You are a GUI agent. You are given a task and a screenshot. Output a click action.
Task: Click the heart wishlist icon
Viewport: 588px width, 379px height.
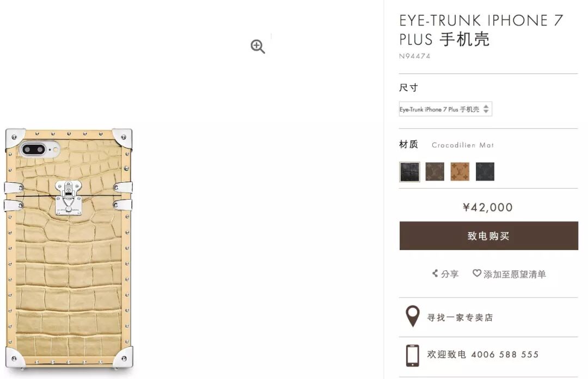476,274
